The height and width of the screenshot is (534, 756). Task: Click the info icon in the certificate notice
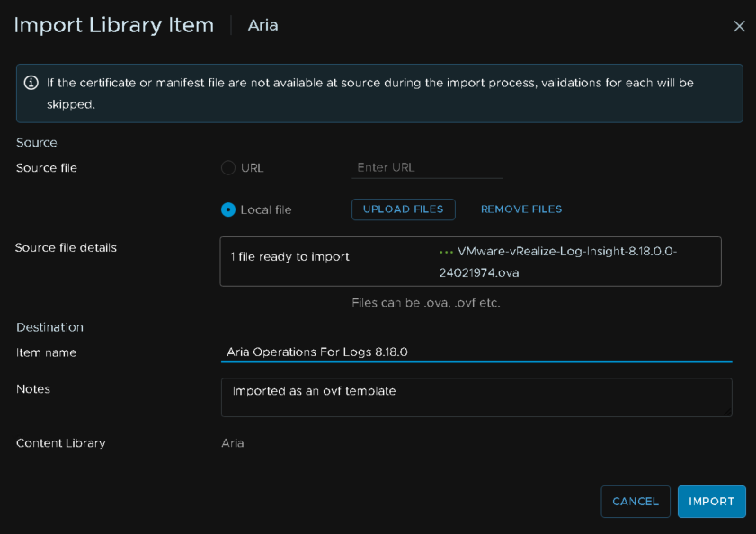31,83
